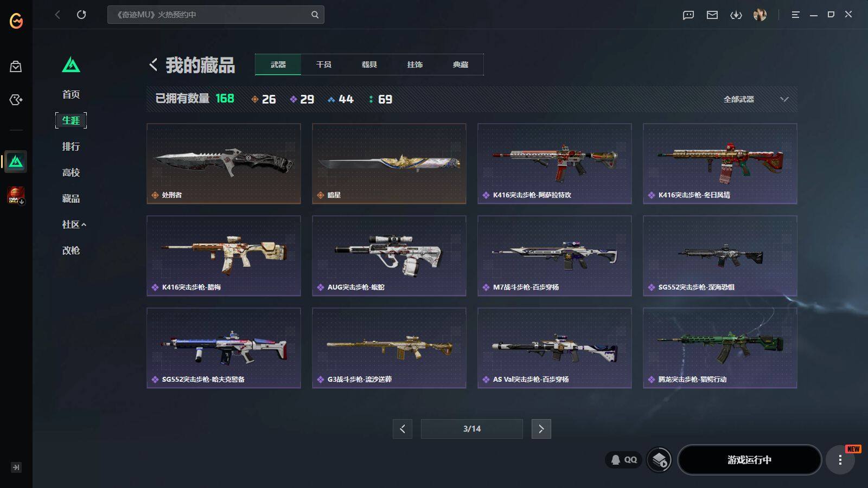This screenshot has width=868, height=488.
Task: Open the three-dot more options button
Action: (840, 460)
